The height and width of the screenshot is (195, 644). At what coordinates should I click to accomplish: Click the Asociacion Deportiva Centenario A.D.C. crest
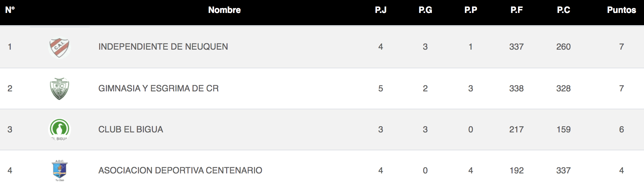click(60, 171)
